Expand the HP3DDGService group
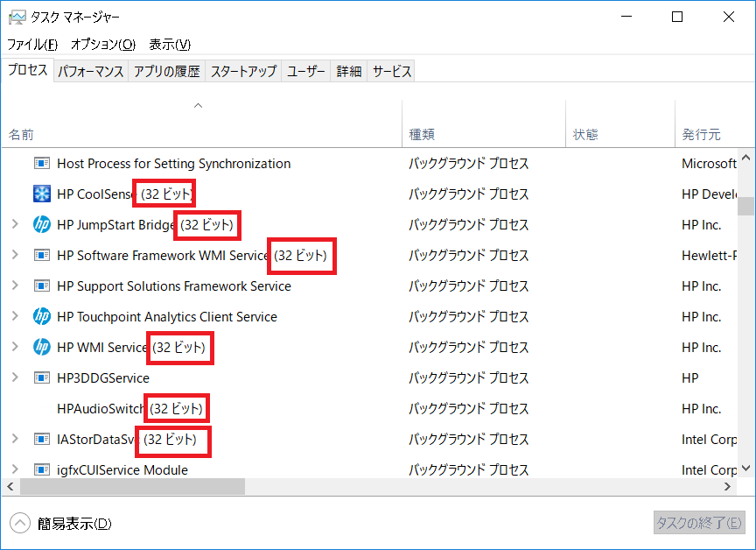 pos(15,377)
